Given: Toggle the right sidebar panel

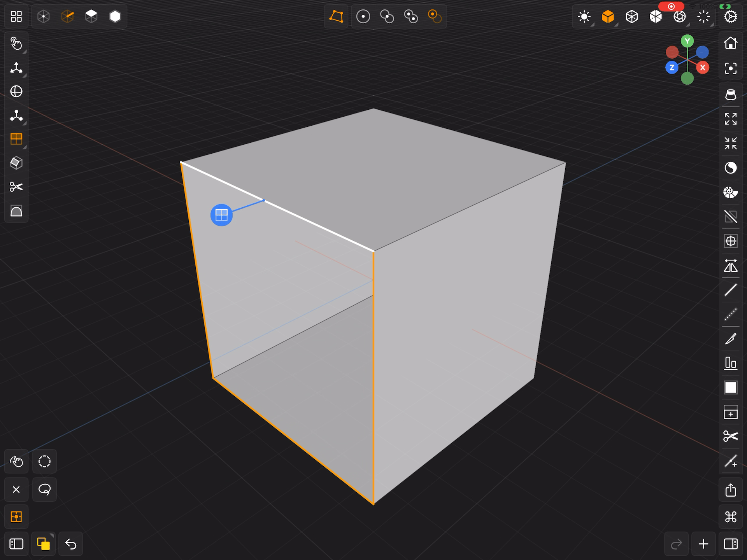Looking at the screenshot, I should (x=731, y=544).
